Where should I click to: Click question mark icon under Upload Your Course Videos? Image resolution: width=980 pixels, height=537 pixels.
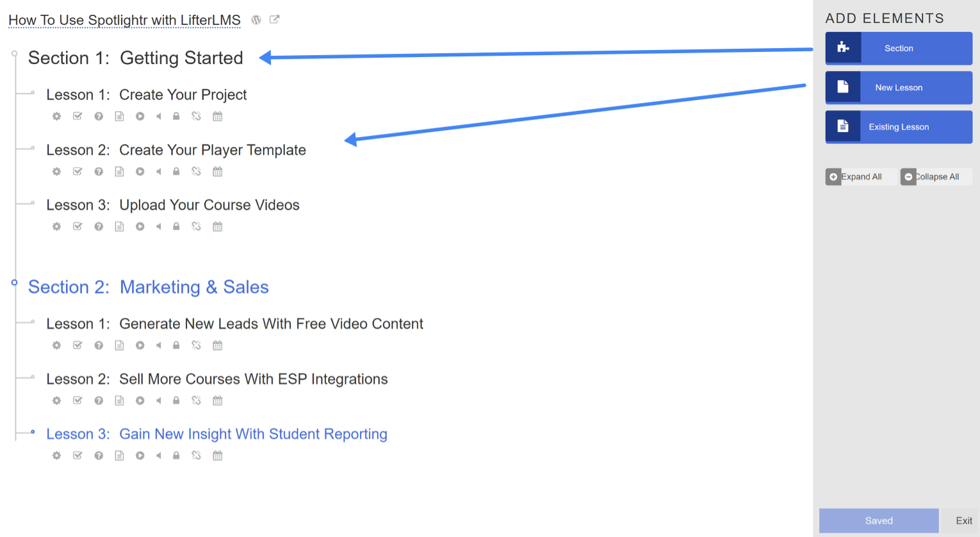click(99, 226)
